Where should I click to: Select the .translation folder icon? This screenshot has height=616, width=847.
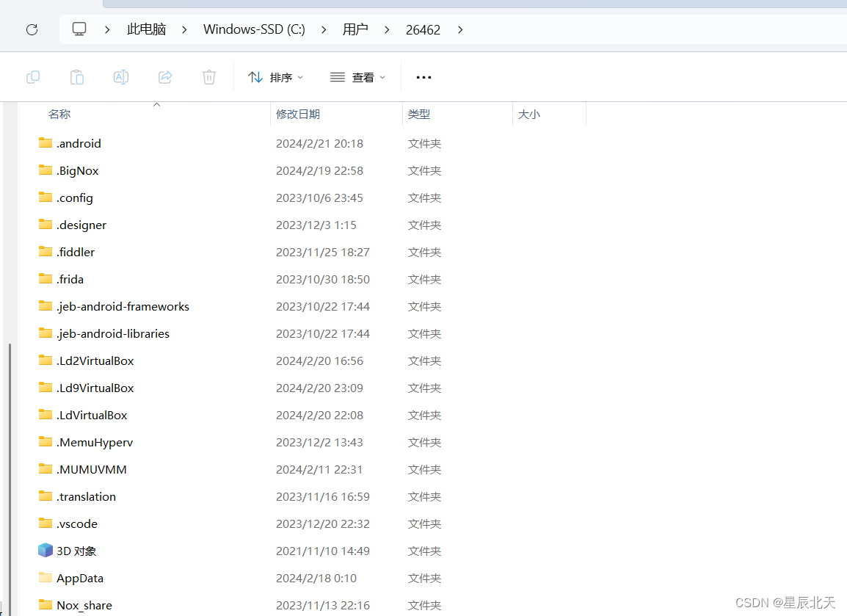pyautogui.click(x=46, y=496)
